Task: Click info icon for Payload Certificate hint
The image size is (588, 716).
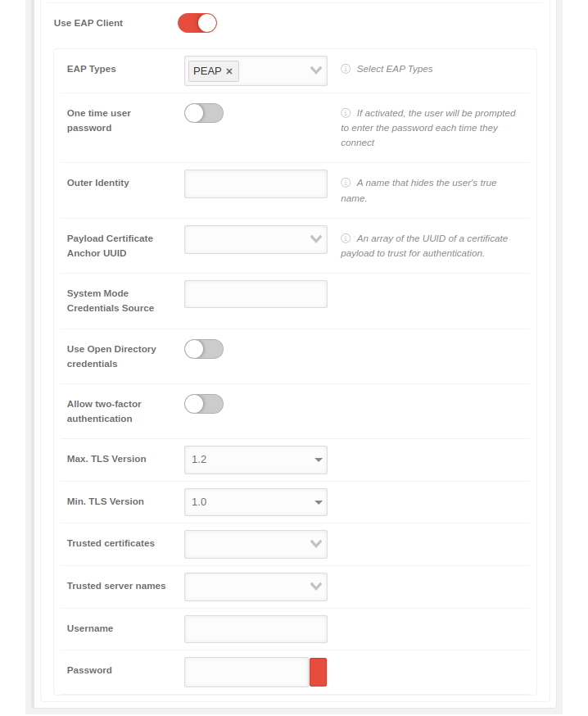Action: pyautogui.click(x=346, y=238)
